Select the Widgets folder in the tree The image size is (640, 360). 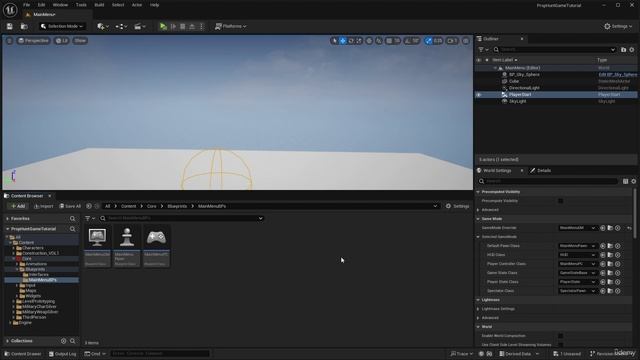pyautogui.click(x=33, y=296)
